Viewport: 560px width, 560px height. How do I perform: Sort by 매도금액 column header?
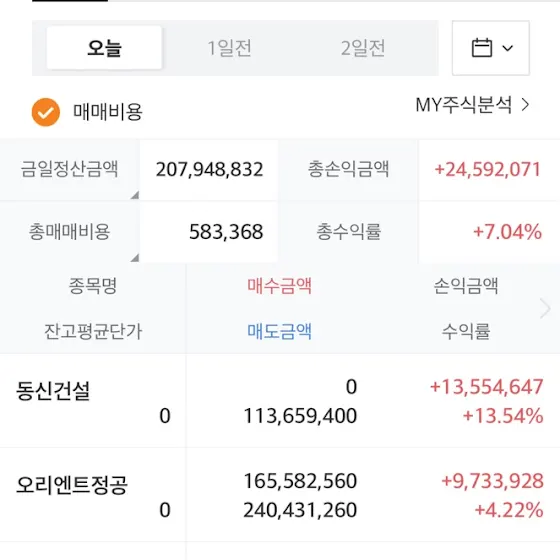pos(279,331)
